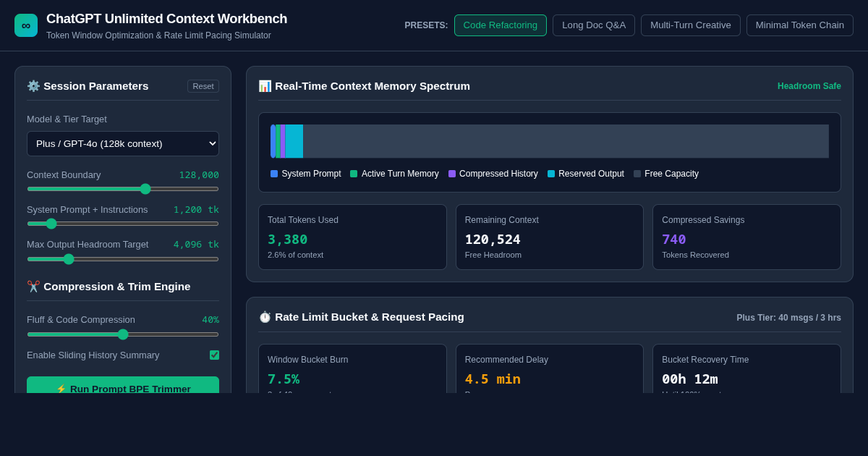The image size is (868, 456).
Task: Click the Recommended Delay value 4.5 min
Action: (493, 379)
